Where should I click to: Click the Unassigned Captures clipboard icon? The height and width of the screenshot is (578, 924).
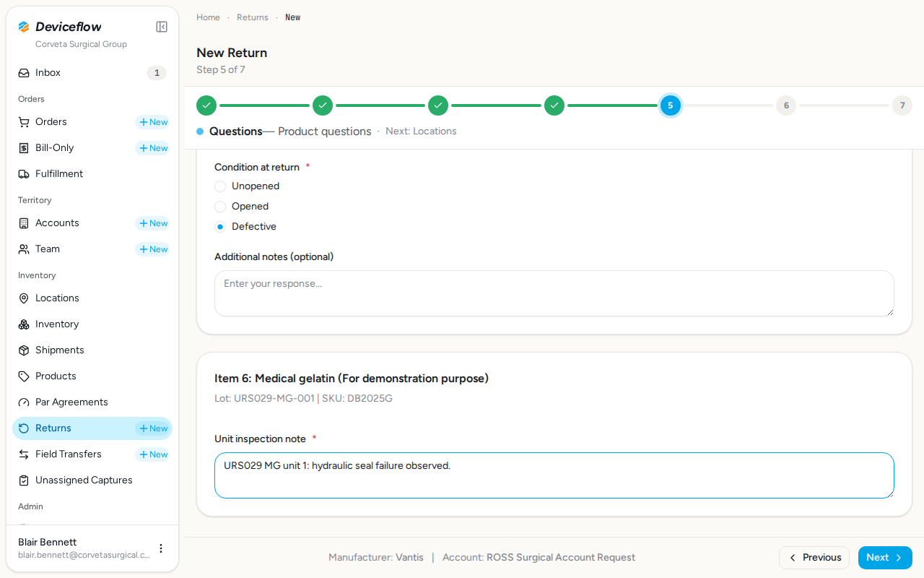point(24,480)
